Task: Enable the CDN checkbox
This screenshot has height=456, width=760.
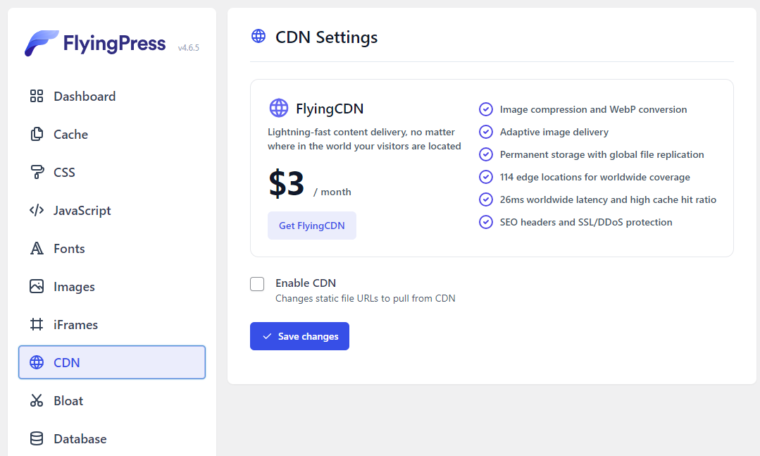Action: click(257, 284)
